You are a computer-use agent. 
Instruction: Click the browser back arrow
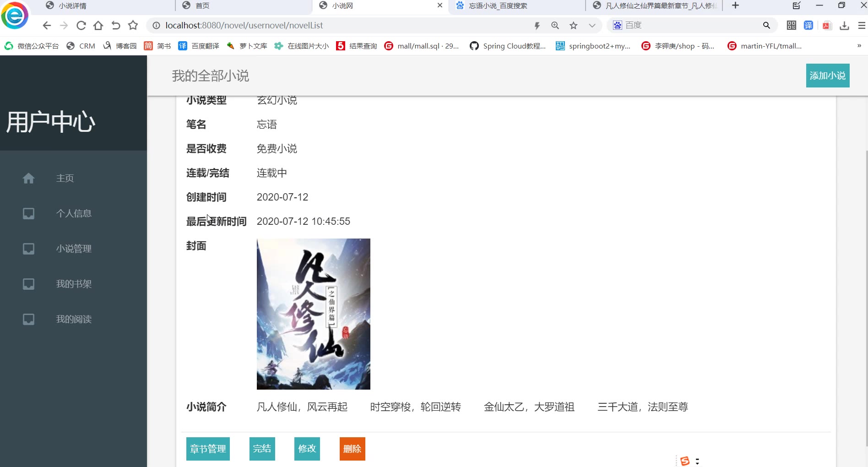coord(47,26)
